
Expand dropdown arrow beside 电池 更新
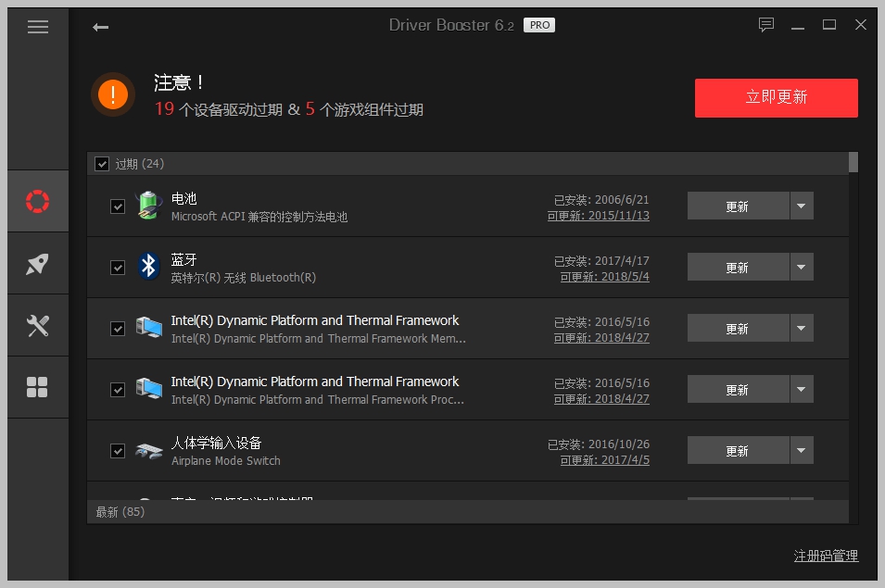[x=802, y=206]
